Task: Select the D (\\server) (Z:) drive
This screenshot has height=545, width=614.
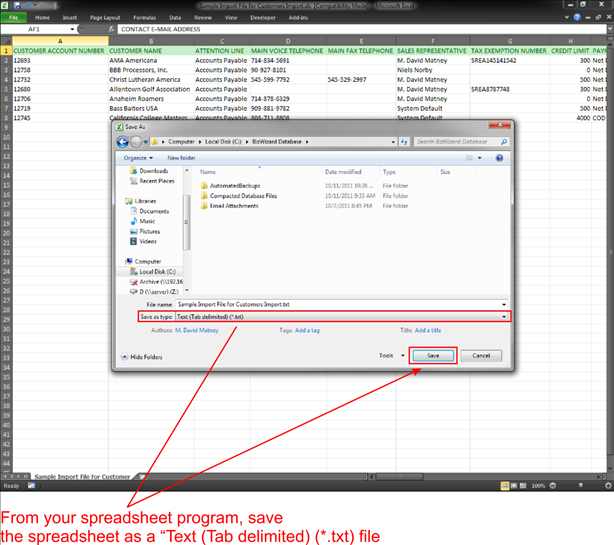Action: [154, 292]
